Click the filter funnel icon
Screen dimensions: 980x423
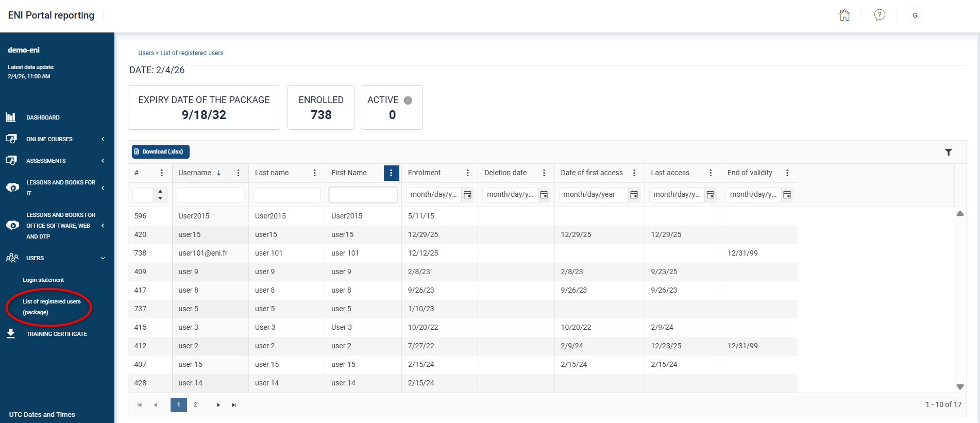pyautogui.click(x=949, y=152)
